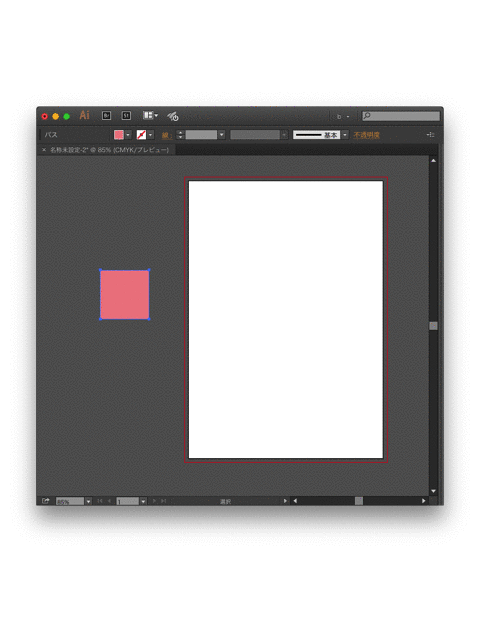The height and width of the screenshot is (640, 480).
Task: Open the status bar display options arrow
Action: (x=285, y=501)
